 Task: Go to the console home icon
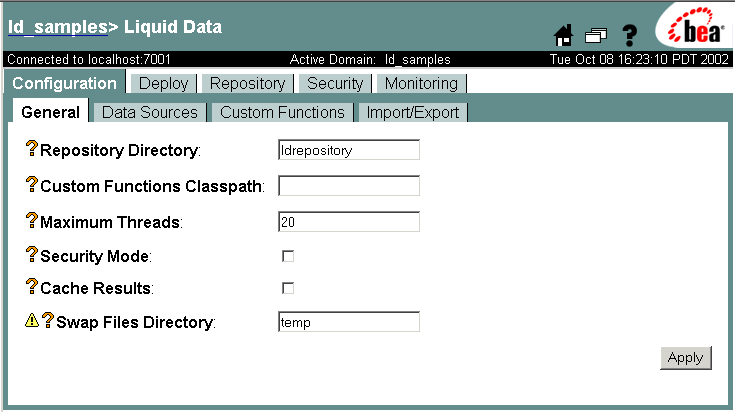(x=563, y=35)
